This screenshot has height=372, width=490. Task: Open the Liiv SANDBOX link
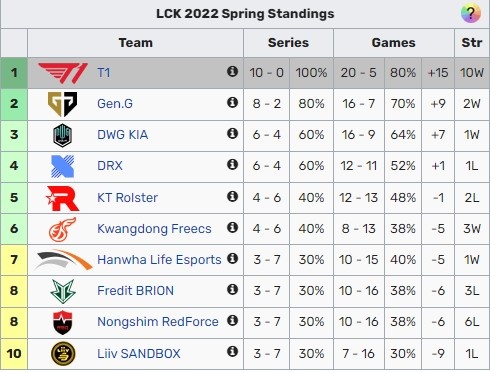click(x=139, y=353)
